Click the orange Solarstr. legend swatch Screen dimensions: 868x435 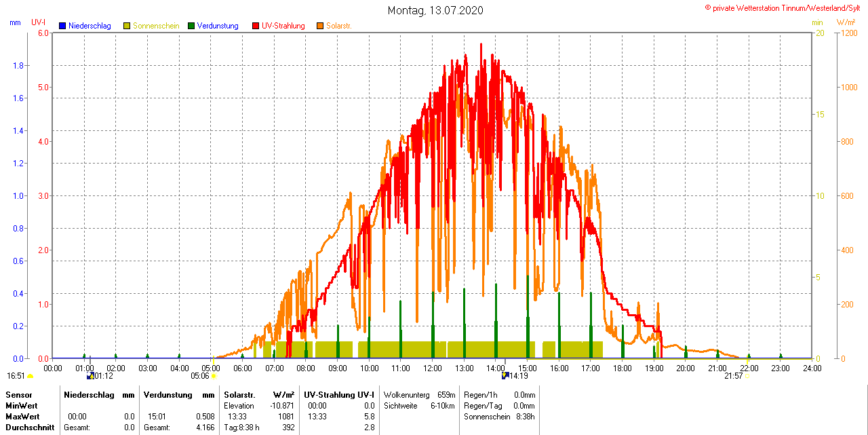coord(320,26)
